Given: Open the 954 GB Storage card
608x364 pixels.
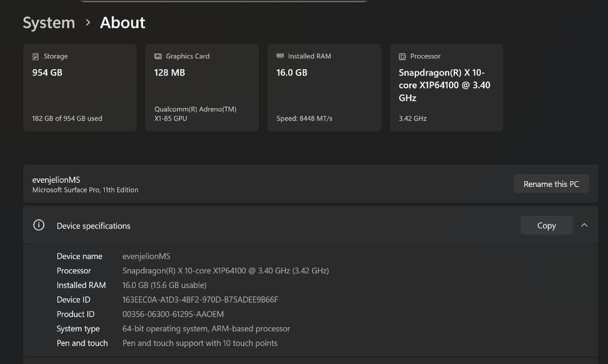Looking at the screenshot, I should 80,88.
